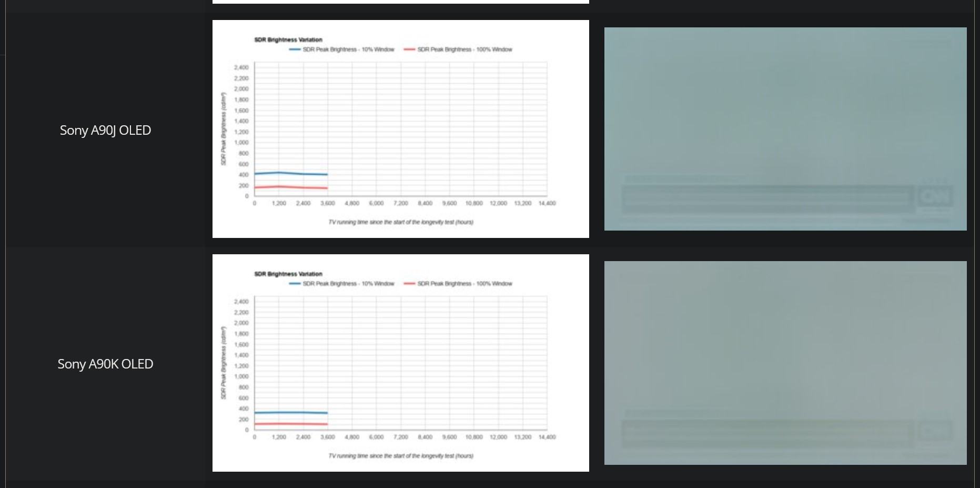Image resolution: width=980 pixels, height=488 pixels.
Task: Click the A90J chart '100% Window' legend entry
Action: coord(458,49)
